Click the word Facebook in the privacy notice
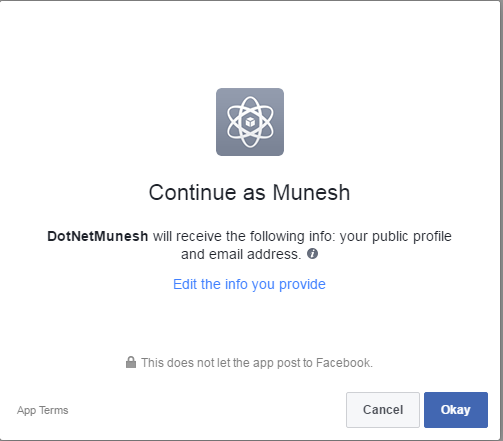This screenshot has height=441, width=503. tap(344, 363)
